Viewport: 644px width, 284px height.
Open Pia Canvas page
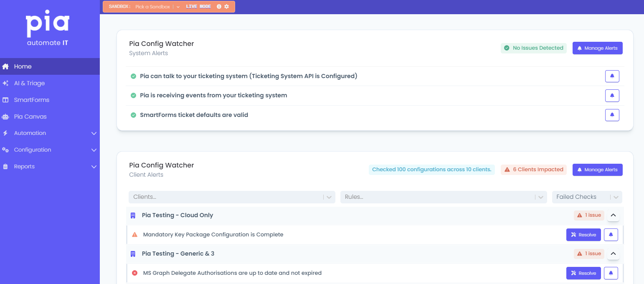point(50,117)
